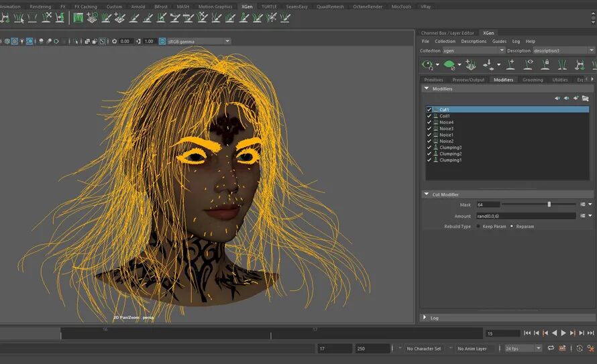
Task: Select the Noise4 modifier in list
Action: pyautogui.click(x=446, y=122)
